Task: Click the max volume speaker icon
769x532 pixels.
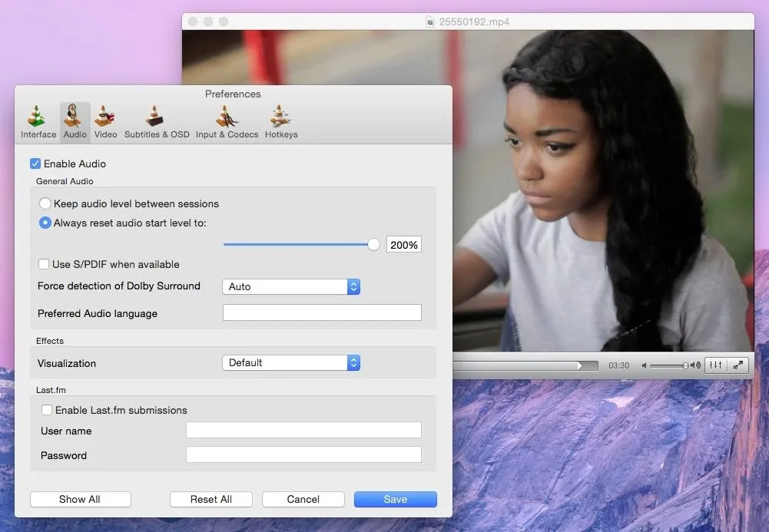Action: click(x=695, y=365)
